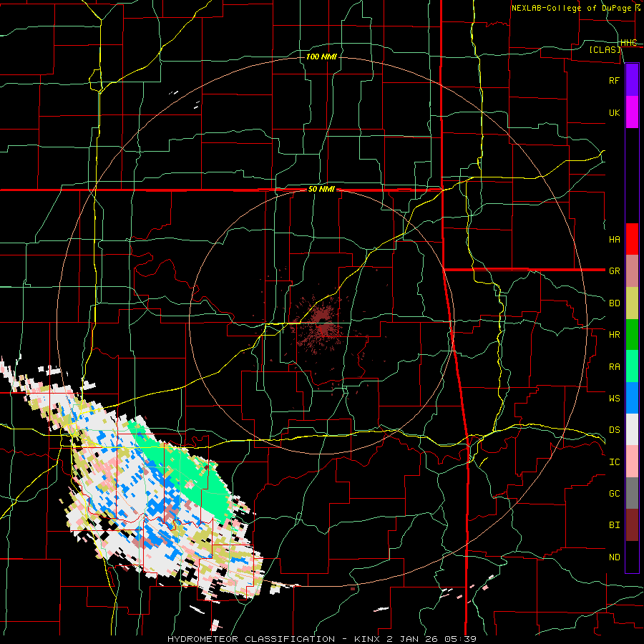Click the ND legend label
Screen dimensions: 644x644
click(614, 557)
